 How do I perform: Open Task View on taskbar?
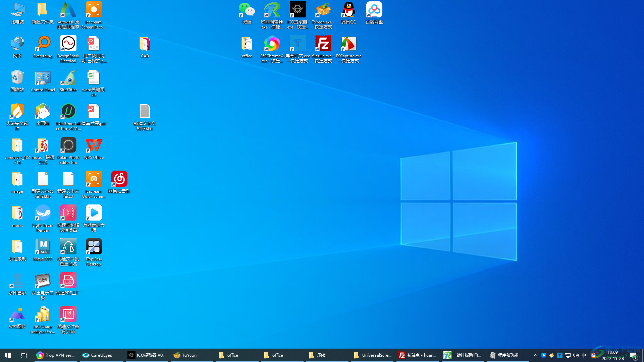24,355
